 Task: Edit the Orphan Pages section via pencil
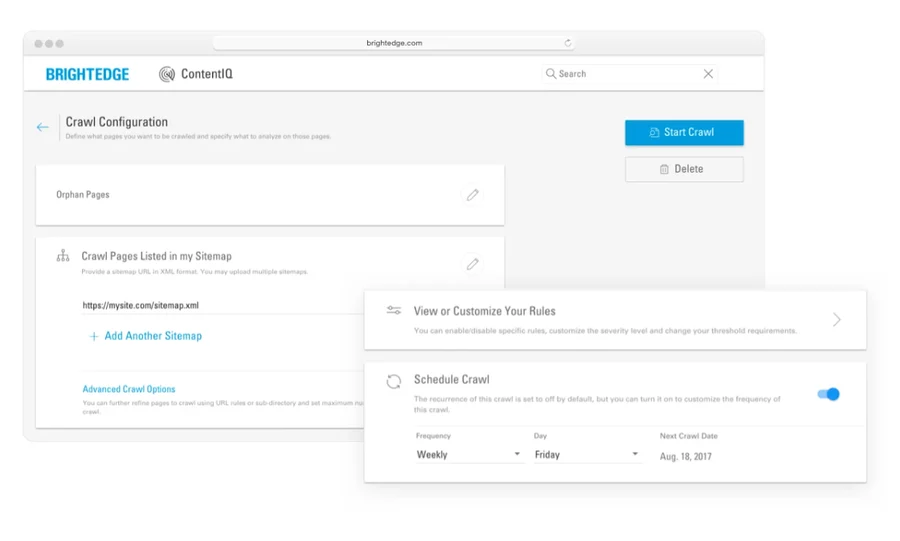point(472,195)
